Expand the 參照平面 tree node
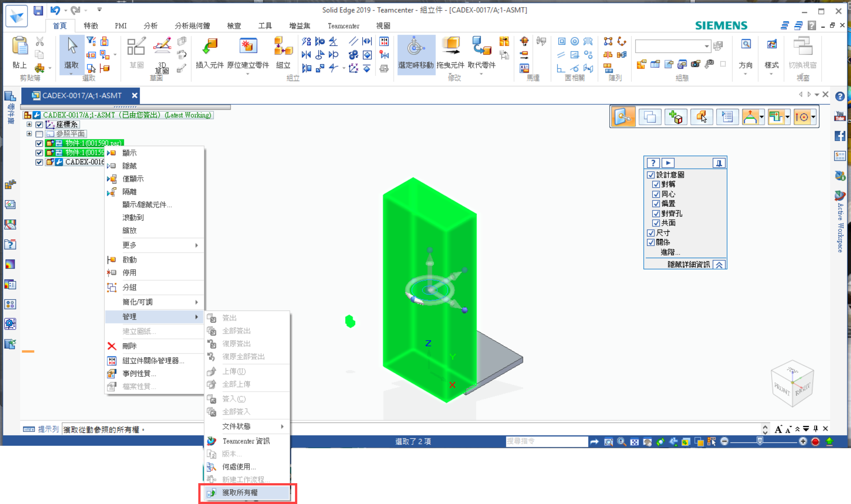This screenshot has height=504, width=851. [x=29, y=134]
